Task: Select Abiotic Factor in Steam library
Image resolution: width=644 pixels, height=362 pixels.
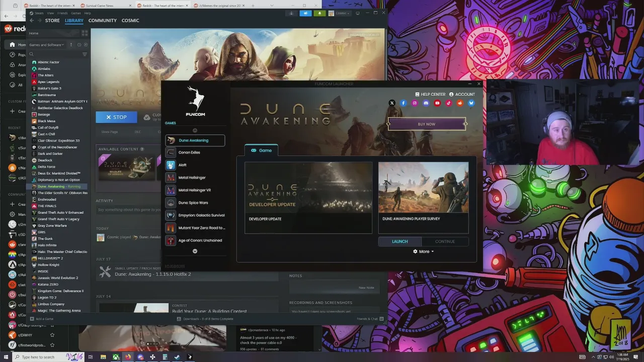Action: click(x=48, y=62)
